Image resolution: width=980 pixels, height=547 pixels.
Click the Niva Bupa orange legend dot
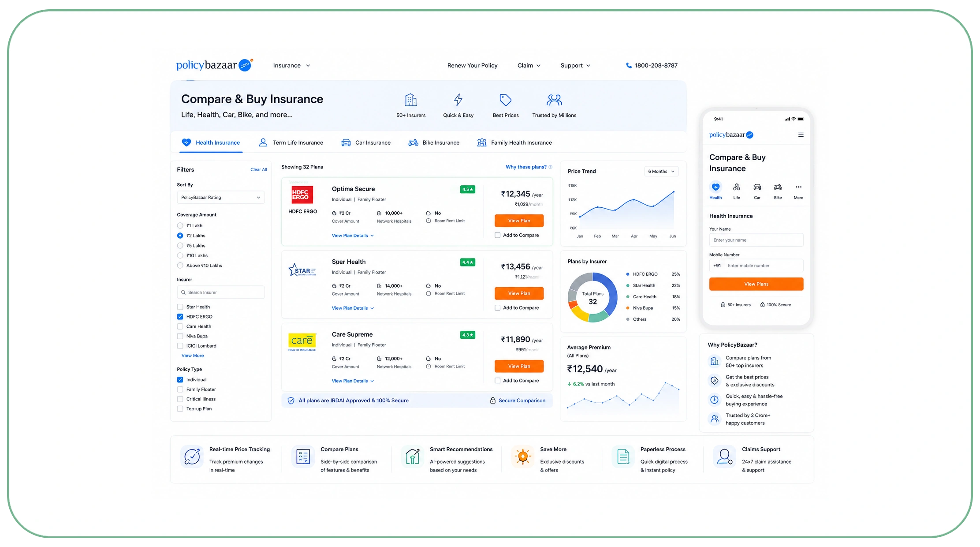point(628,308)
